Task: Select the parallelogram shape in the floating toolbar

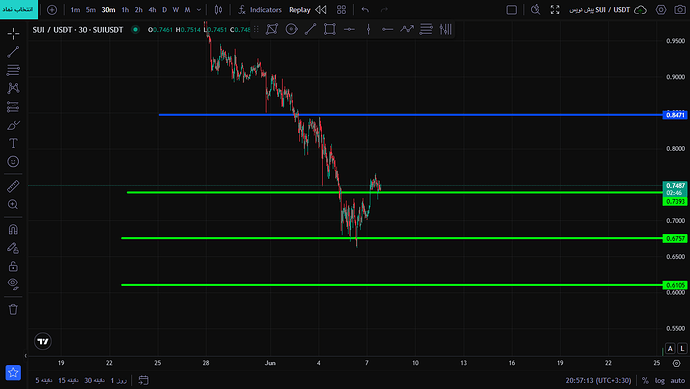Action: [x=272, y=29]
